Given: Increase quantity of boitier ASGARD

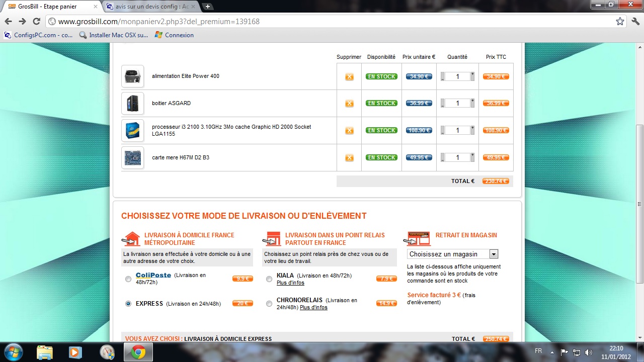Looking at the screenshot, I should point(472,101).
